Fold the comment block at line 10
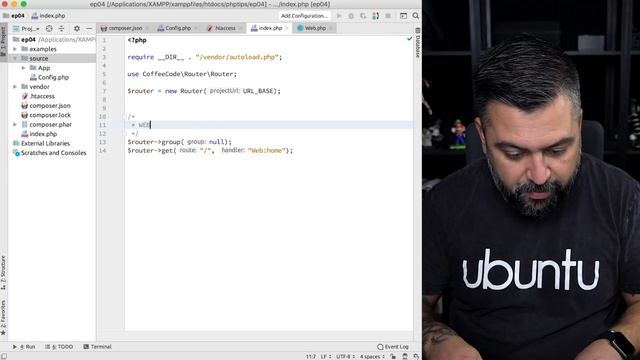 pyautogui.click(x=124, y=116)
